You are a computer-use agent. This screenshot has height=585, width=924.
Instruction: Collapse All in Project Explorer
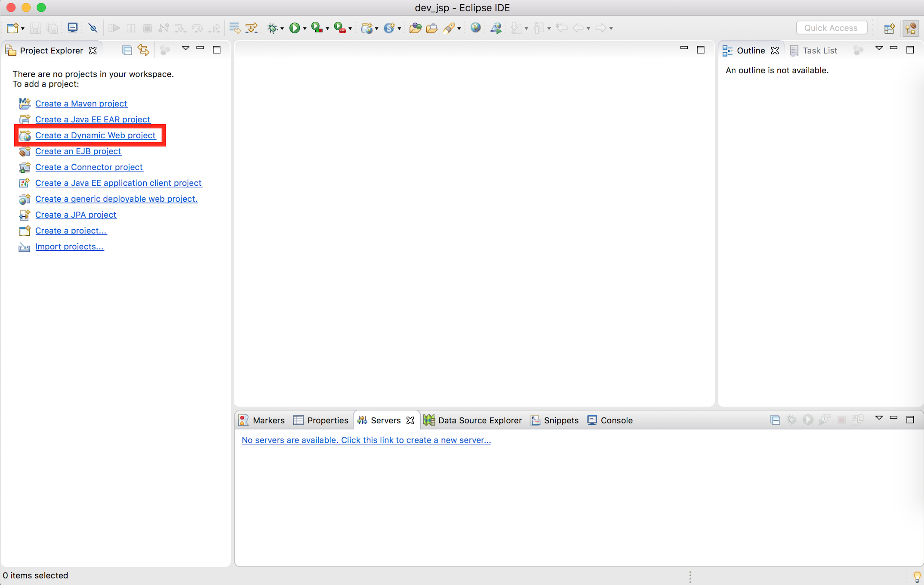tap(127, 50)
